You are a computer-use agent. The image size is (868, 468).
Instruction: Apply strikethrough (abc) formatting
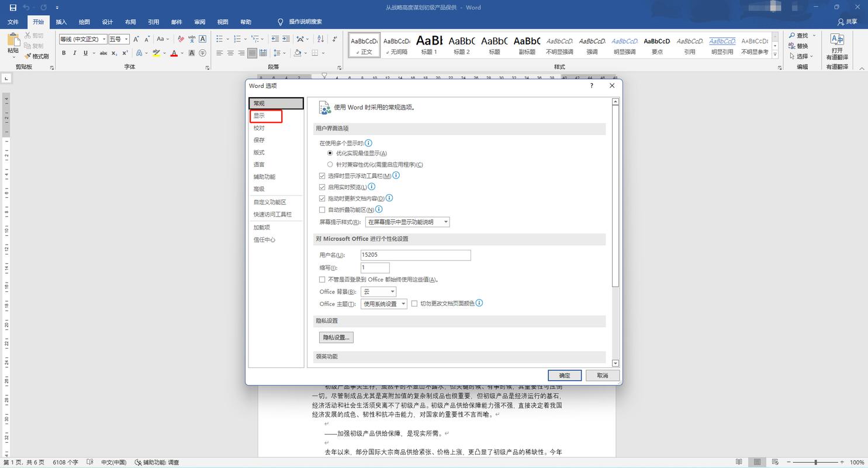103,53
